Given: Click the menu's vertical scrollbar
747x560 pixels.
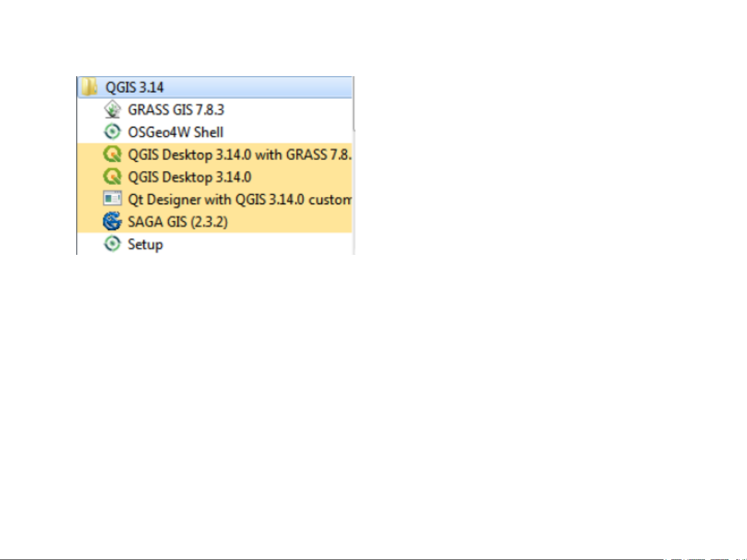Looking at the screenshot, I should coord(354,104).
